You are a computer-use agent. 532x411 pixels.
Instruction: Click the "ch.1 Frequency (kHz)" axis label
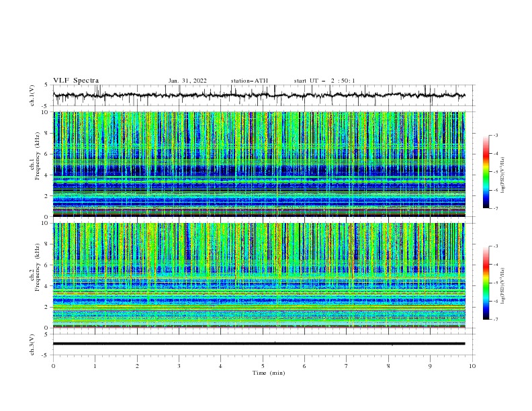point(36,156)
